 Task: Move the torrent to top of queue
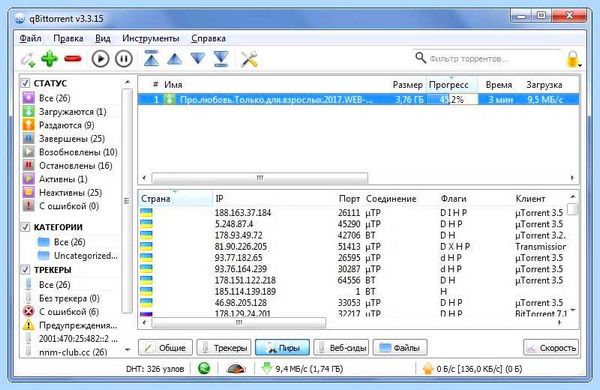point(152,58)
